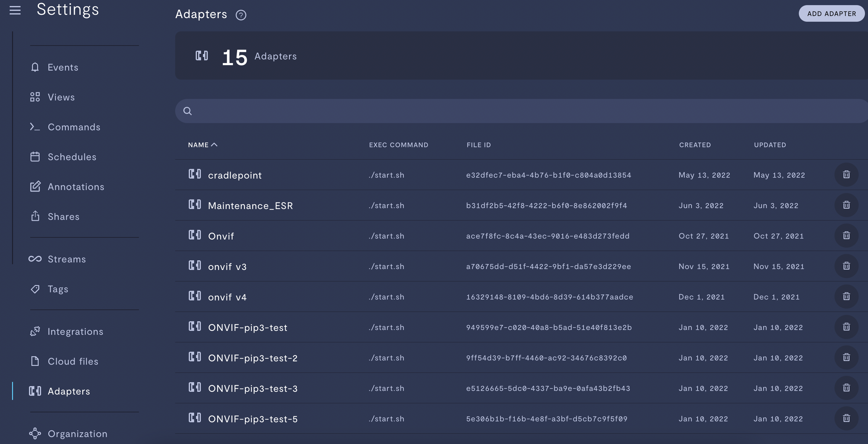Delete the cradlepoint adapter via trash icon
This screenshot has height=444, width=868.
pyautogui.click(x=846, y=175)
